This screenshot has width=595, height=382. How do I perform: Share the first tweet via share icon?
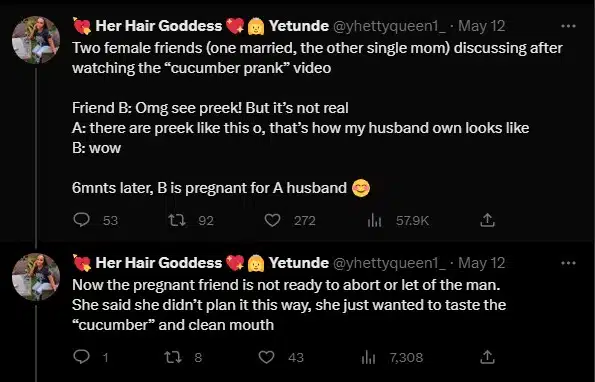[x=487, y=220]
